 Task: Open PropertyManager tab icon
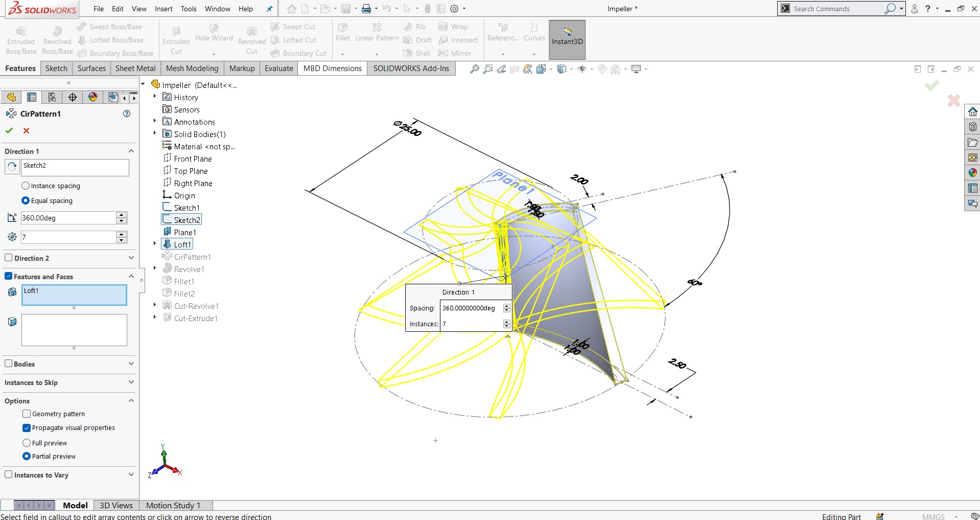(x=32, y=97)
